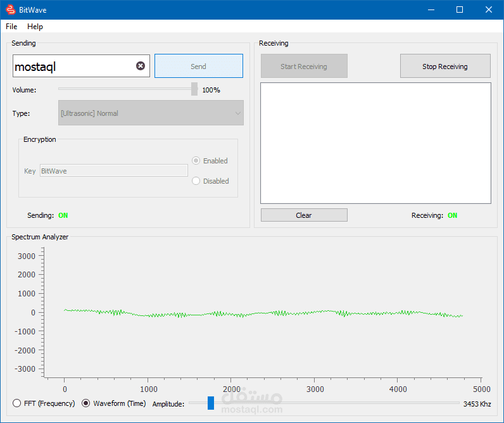Select the Enabled encryption radio button
Screen dimensions: 504x423
pyautogui.click(x=196, y=160)
